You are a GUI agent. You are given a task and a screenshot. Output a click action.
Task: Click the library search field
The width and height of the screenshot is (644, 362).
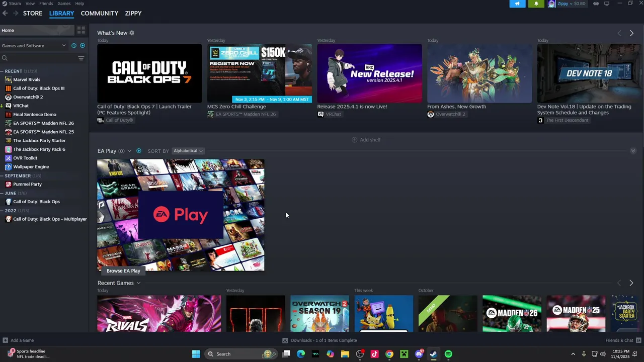click(38, 58)
